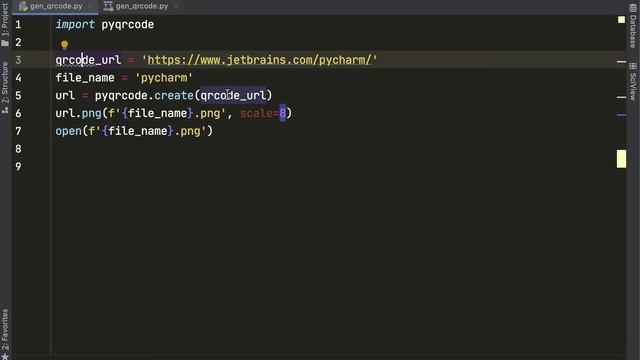Click the 'create' method call
640x360 pixels.
(174, 96)
